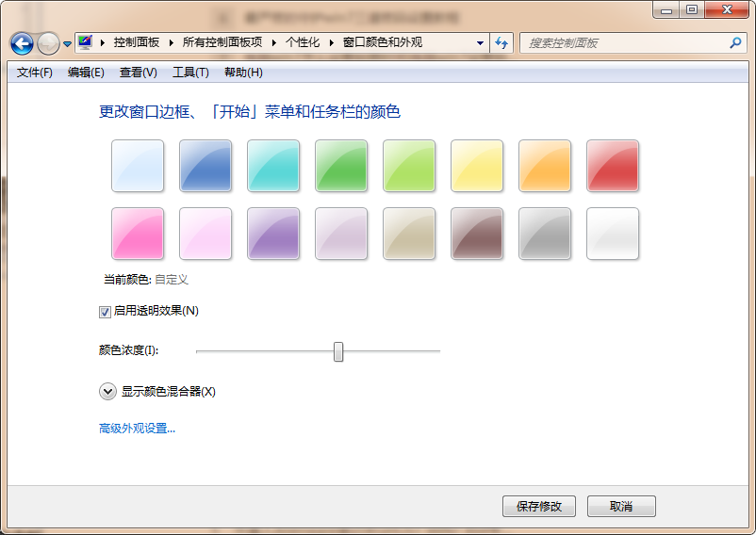This screenshot has width=756, height=535.
Task: Pick the bright pink color swatch
Action: [138, 234]
